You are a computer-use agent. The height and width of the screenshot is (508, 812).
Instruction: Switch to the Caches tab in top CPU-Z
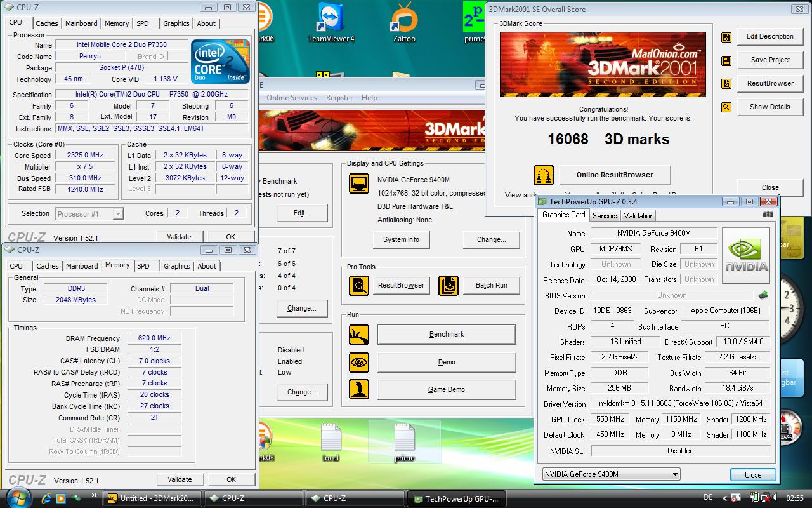46,23
